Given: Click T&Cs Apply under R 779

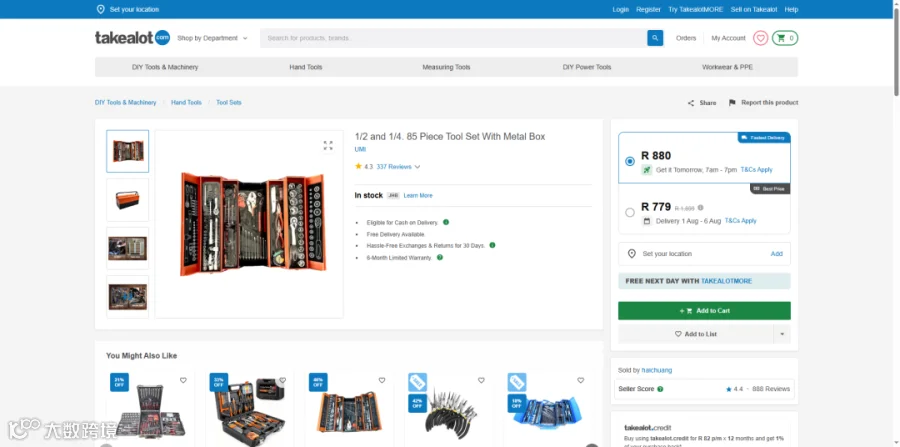Looking at the screenshot, I should coord(740,221).
